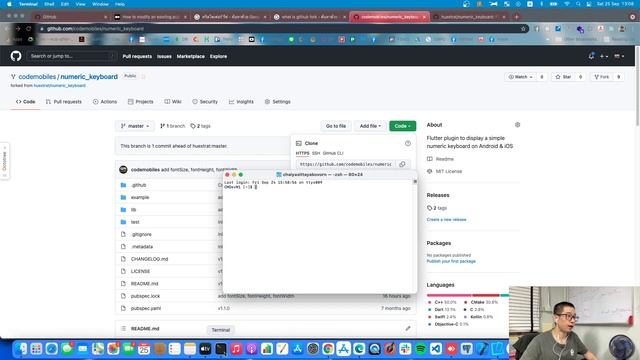Screen dimensions: 640x360
Task: Open Launchpad in the Dock
Action: click(36, 349)
